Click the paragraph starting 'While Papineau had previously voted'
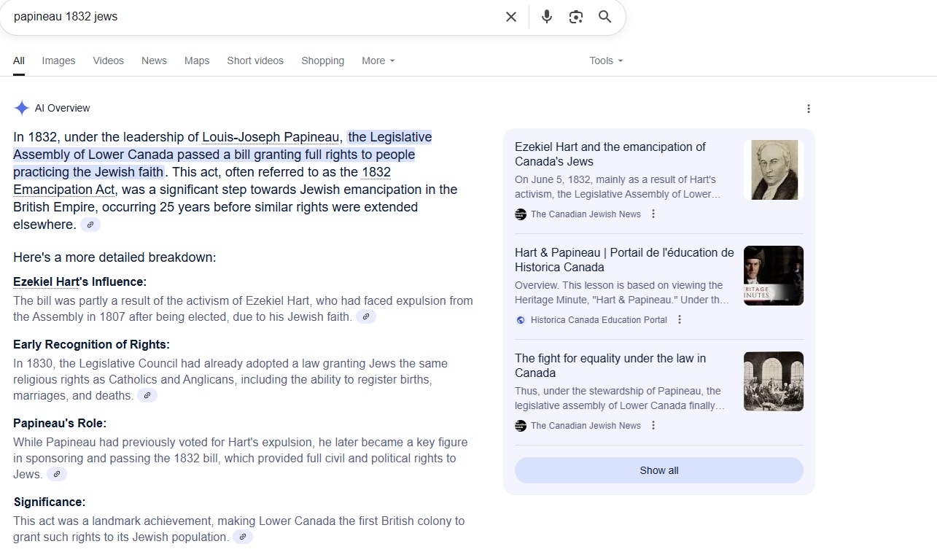Screen dimensions: 937x560 (x=241, y=458)
